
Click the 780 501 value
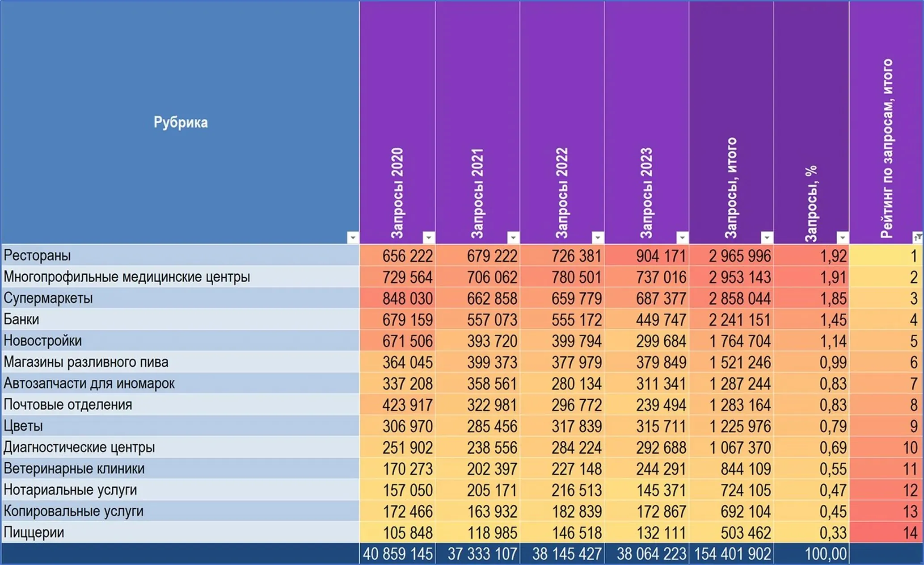coord(577,277)
